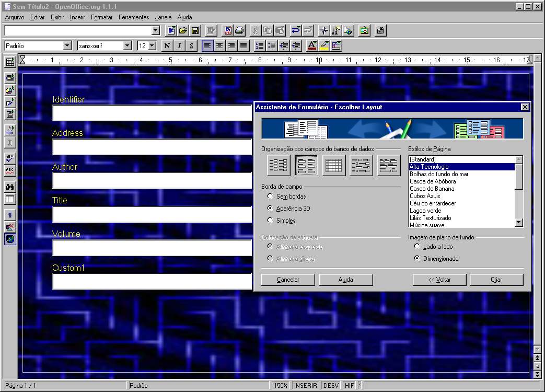
Task: Open Find and Replace binoculars icon
Action: click(x=10, y=187)
